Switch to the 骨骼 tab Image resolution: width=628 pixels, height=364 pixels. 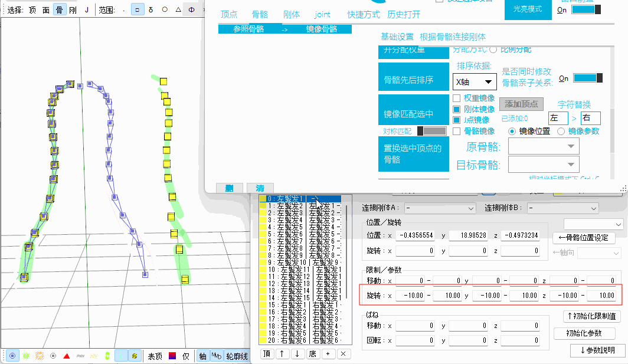(260, 14)
